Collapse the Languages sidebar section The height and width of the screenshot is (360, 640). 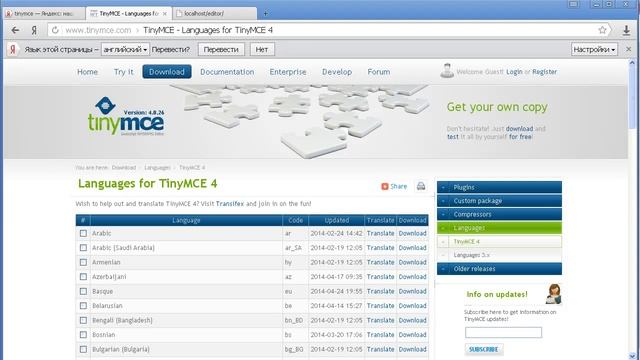(499, 228)
